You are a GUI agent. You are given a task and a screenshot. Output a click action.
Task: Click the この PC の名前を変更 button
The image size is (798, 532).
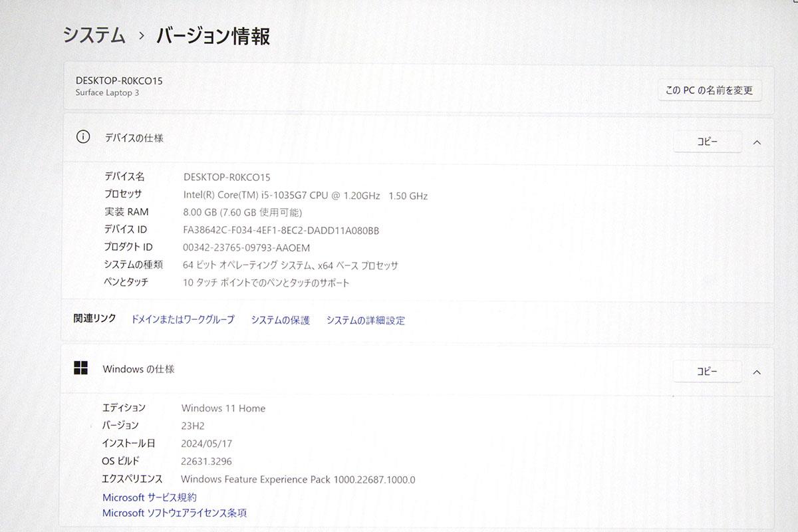[710, 90]
